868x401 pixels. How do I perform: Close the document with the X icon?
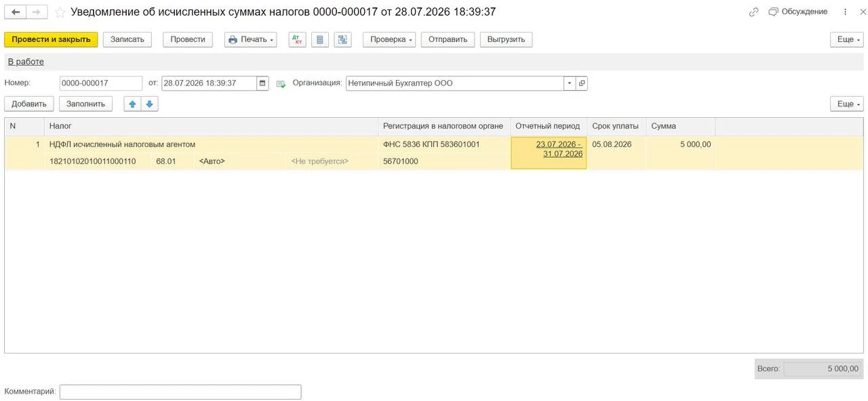[x=861, y=12]
